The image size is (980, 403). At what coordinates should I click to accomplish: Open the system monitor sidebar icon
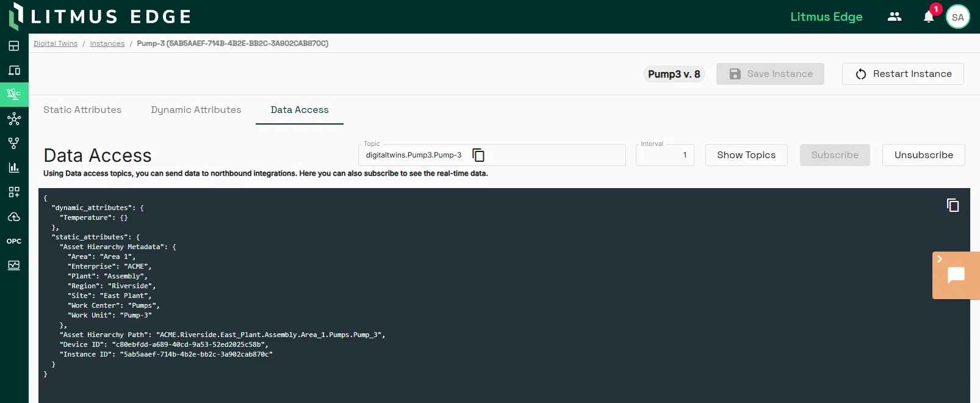[14, 266]
